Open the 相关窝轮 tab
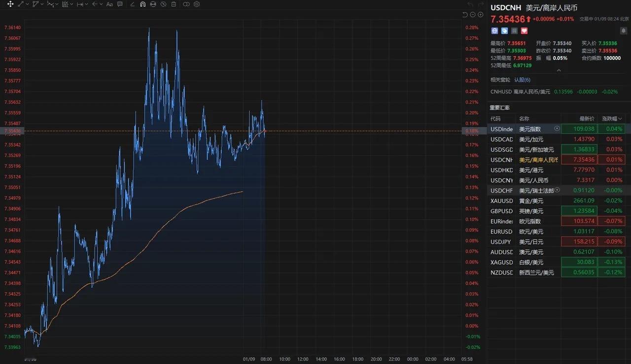Viewport: 631px width, 364px height. point(500,80)
